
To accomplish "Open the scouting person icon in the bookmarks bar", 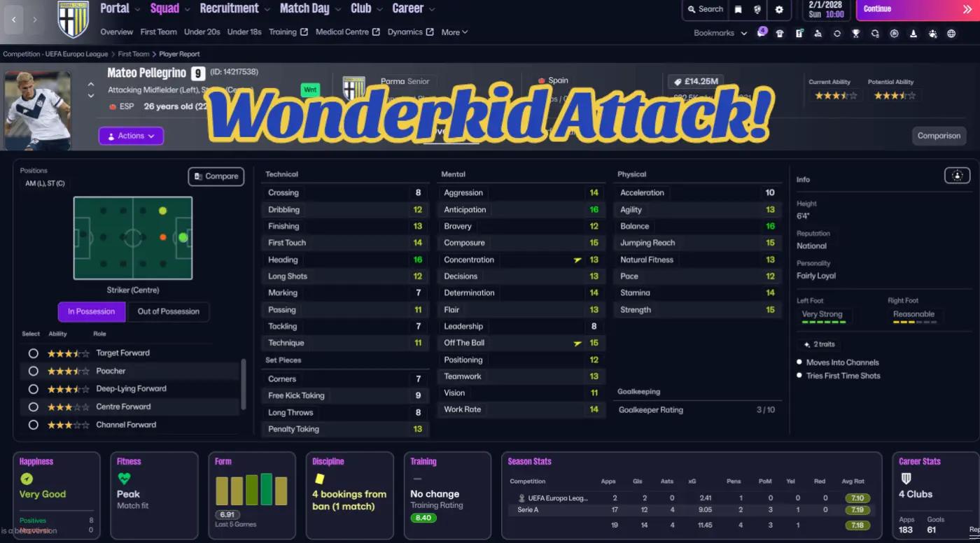I will [818, 34].
